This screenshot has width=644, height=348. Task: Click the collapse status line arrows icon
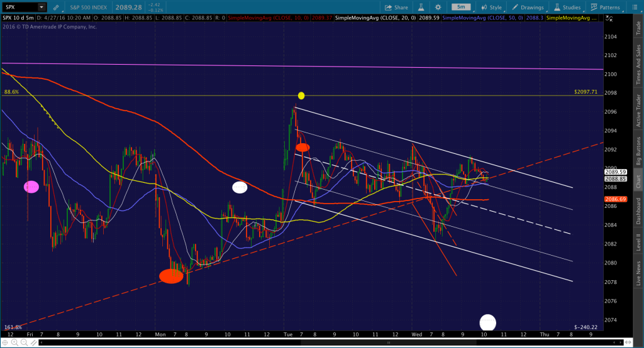(609, 18)
